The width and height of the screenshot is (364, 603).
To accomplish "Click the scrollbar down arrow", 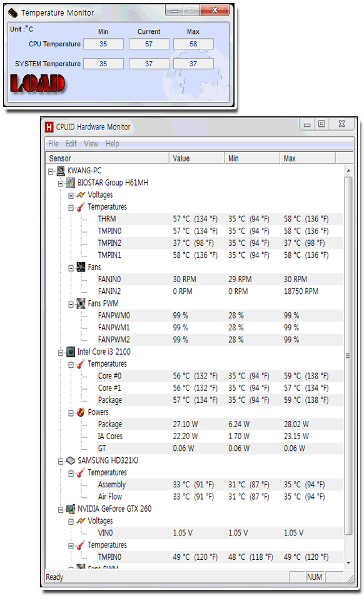I will point(348,564).
